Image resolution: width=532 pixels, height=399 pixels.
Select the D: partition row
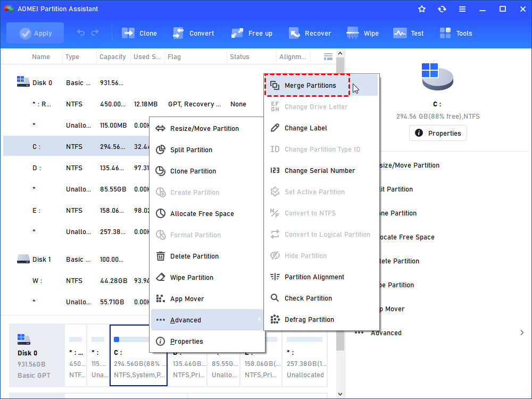76,168
